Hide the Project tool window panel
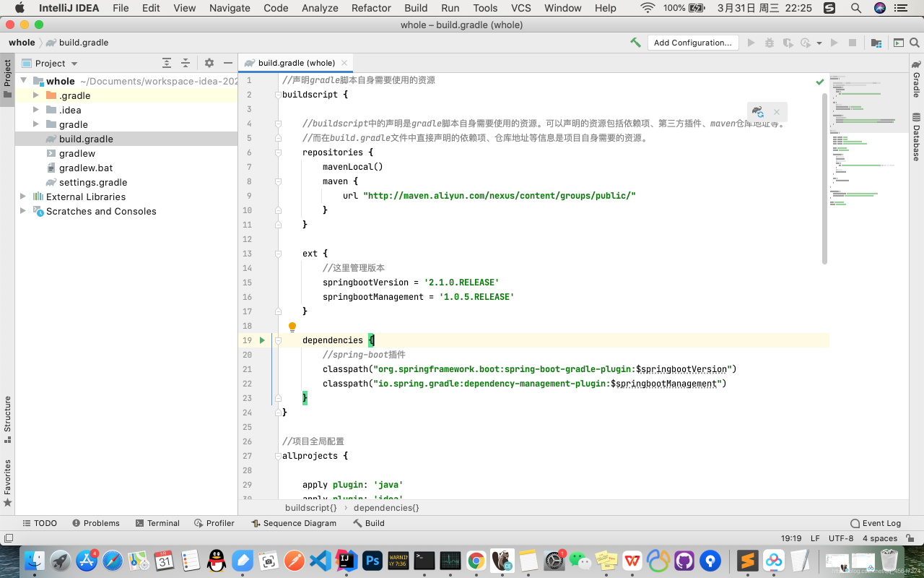Viewport: 924px width, 578px height. coord(228,63)
